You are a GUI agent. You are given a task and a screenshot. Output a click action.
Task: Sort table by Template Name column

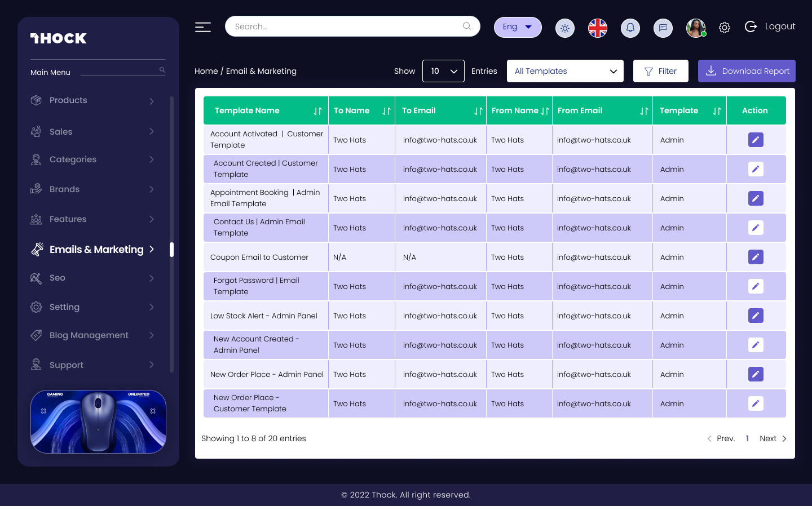click(x=317, y=111)
